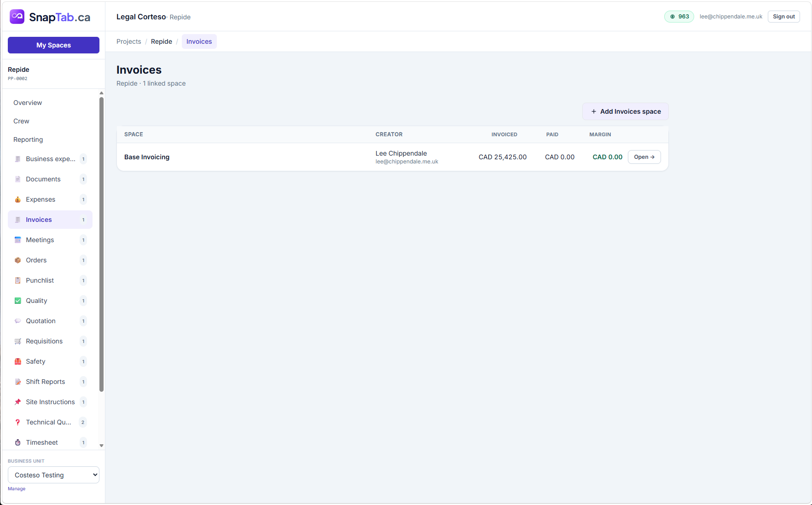Screen dimensions: 812x505
Task: Click the green credits dot icon
Action: point(673,17)
